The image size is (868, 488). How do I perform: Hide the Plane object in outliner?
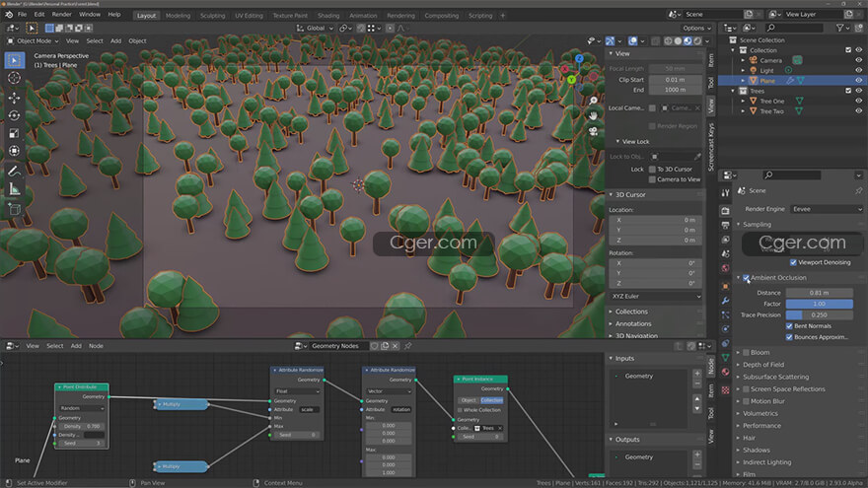[x=858, y=80]
